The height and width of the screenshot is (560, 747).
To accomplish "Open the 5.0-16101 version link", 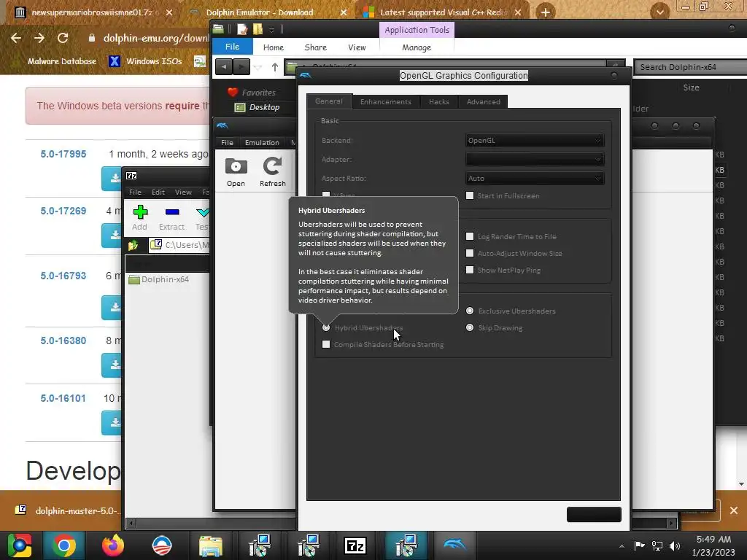I will pos(63,398).
